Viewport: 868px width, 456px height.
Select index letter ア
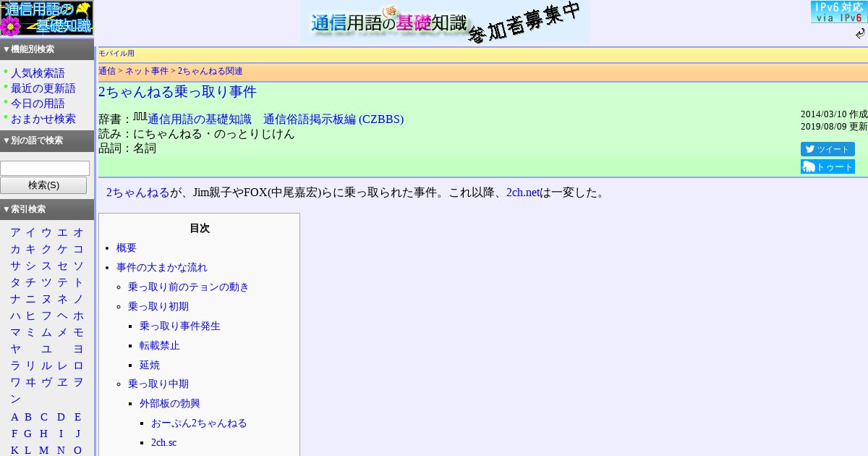click(15, 232)
